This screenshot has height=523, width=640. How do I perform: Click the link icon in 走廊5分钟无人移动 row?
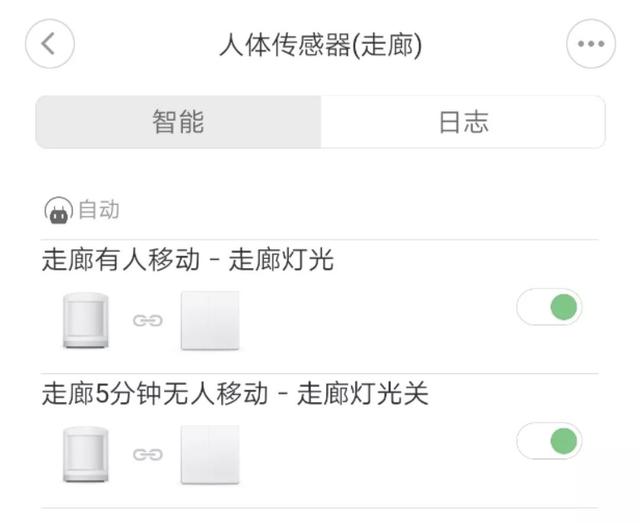148,455
